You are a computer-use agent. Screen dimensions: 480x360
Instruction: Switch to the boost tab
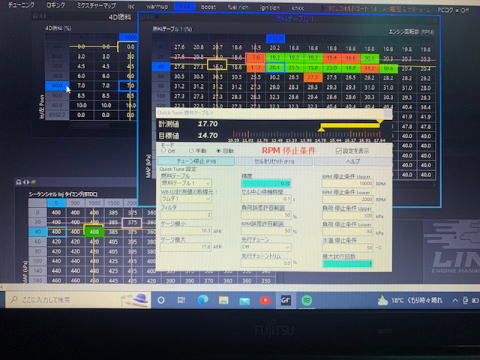pos(208,6)
